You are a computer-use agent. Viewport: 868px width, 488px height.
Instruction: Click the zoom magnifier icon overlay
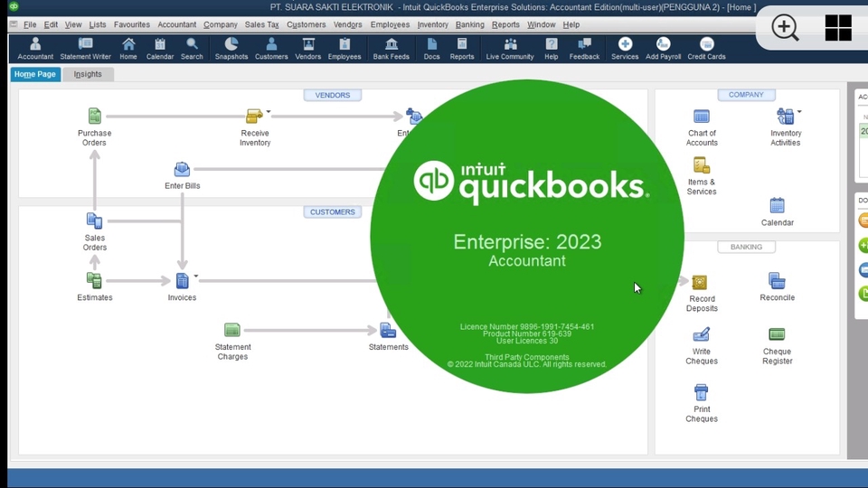785,28
